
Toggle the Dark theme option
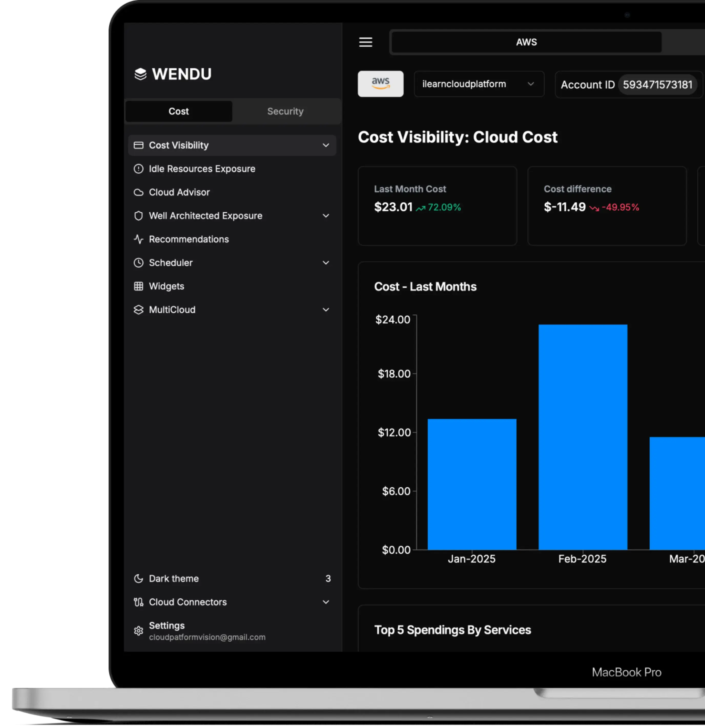pyautogui.click(x=232, y=578)
